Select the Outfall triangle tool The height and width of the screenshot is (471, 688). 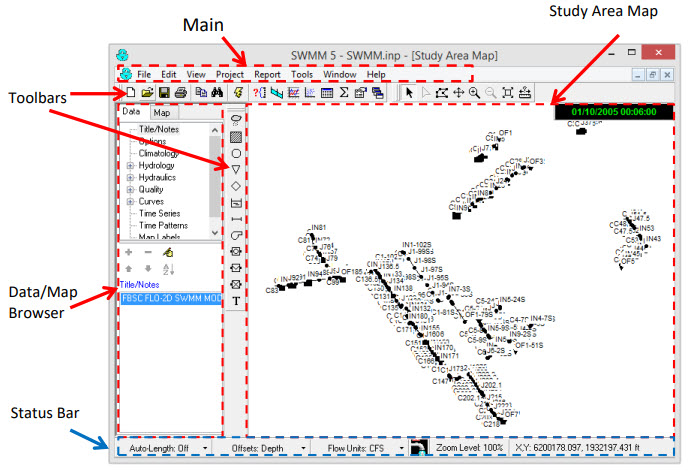tap(236, 169)
